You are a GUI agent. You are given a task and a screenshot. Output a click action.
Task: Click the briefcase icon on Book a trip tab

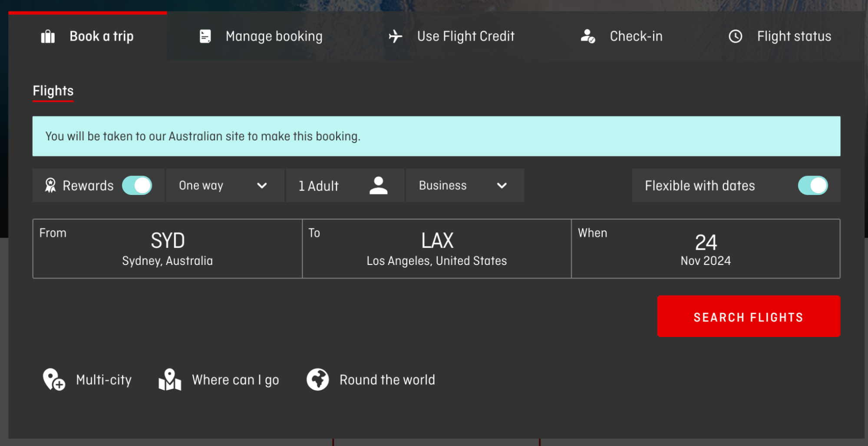coord(48,36)
